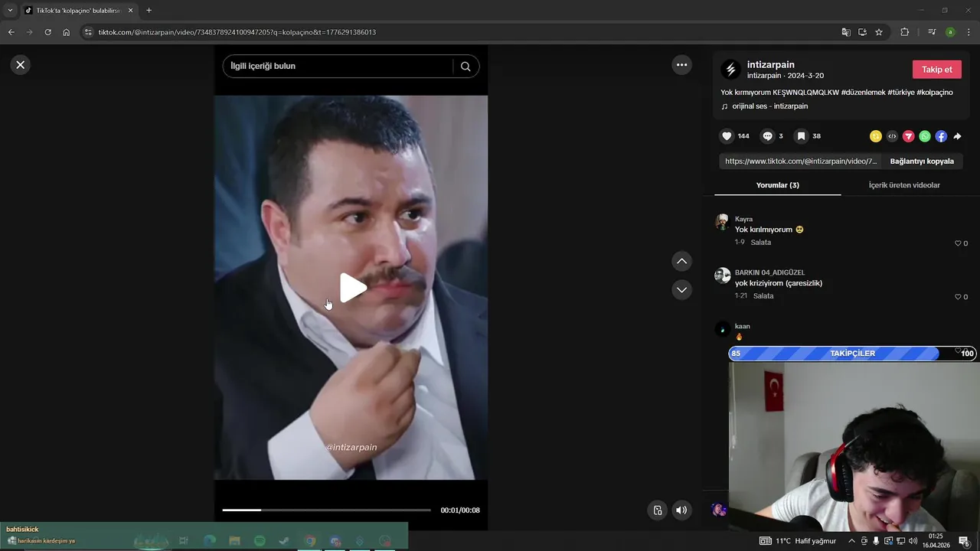Click browser back arrow
Viewport: 980px width, 551px height.
(11, 32)
